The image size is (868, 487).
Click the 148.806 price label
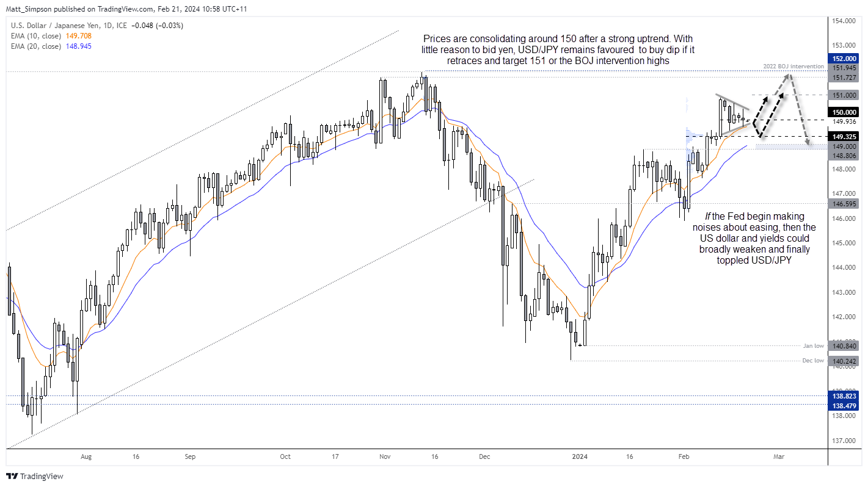(844, 155)
